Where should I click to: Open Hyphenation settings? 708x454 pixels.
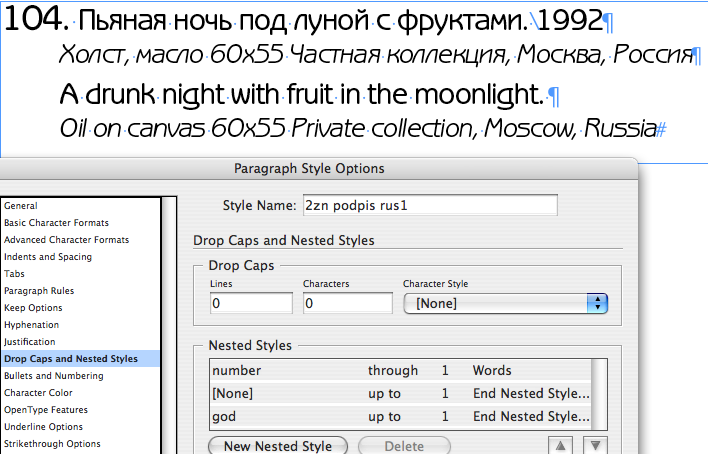click(x=31, y=325)
